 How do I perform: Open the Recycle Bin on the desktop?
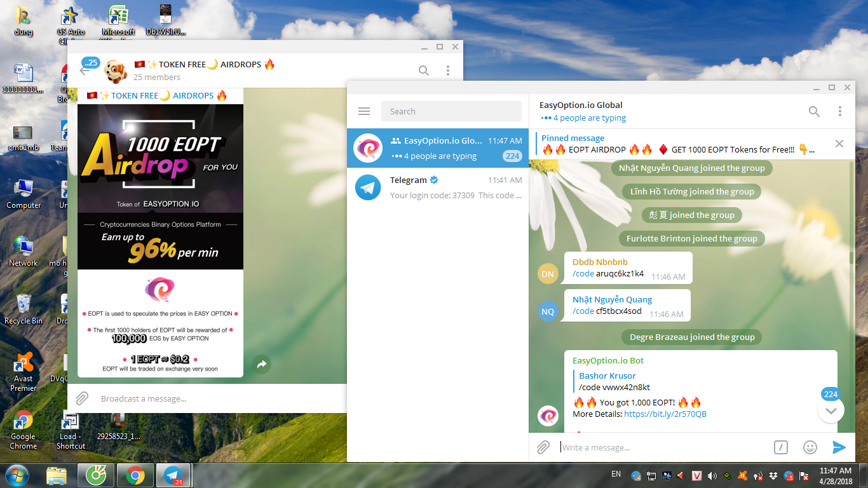coord(24,309)
